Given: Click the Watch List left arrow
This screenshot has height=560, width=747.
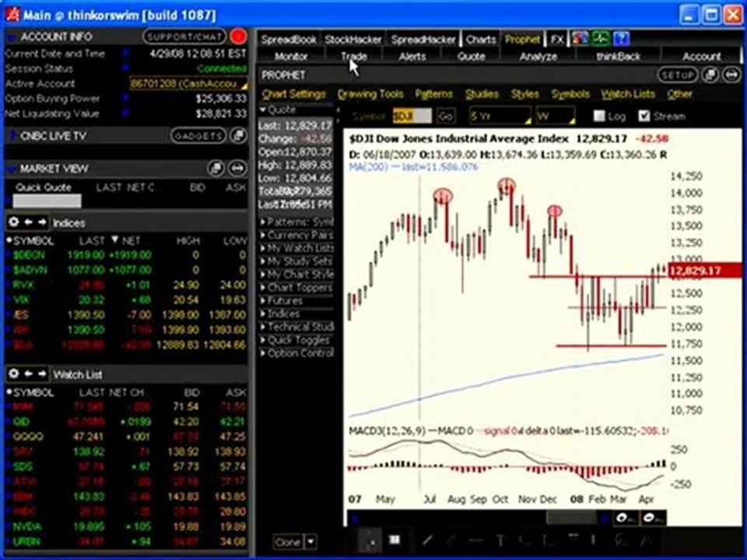Looking at the screenshot, I should pyautogui.click(x=29, y=374).
